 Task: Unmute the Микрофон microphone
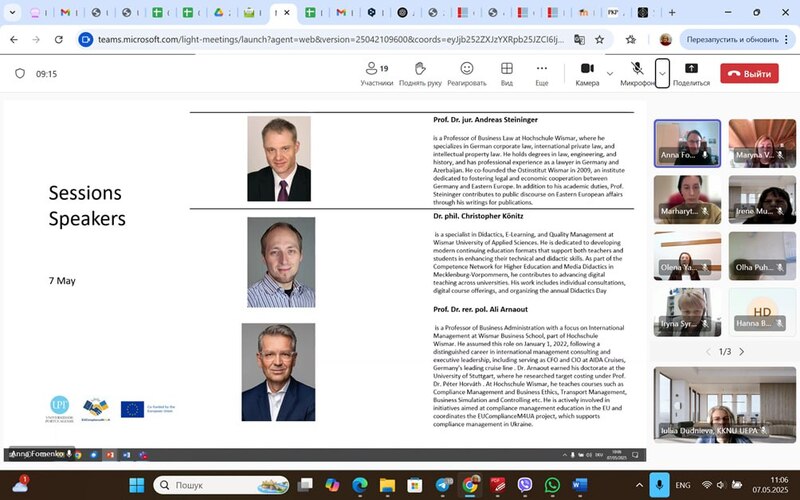(x=637, y=73)
